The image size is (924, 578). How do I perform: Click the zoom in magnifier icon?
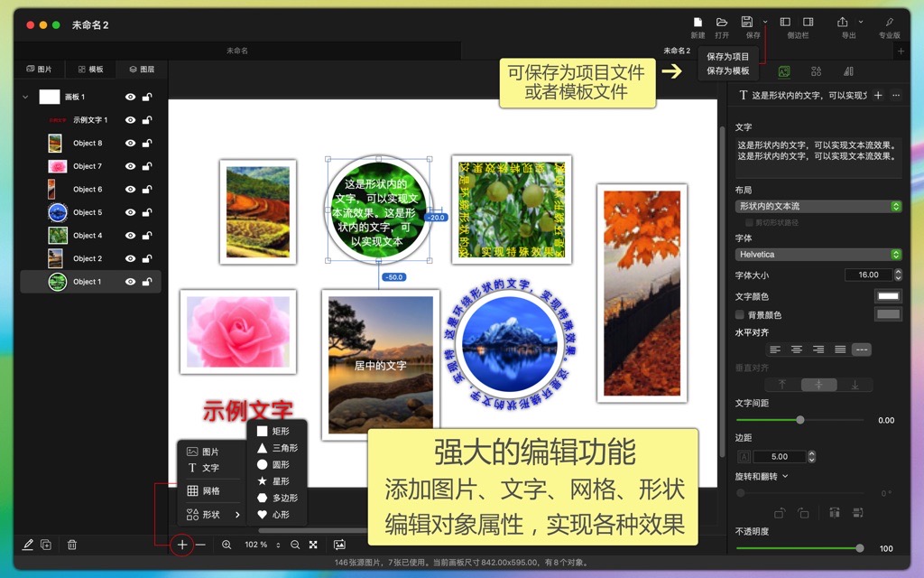[226, 545]
